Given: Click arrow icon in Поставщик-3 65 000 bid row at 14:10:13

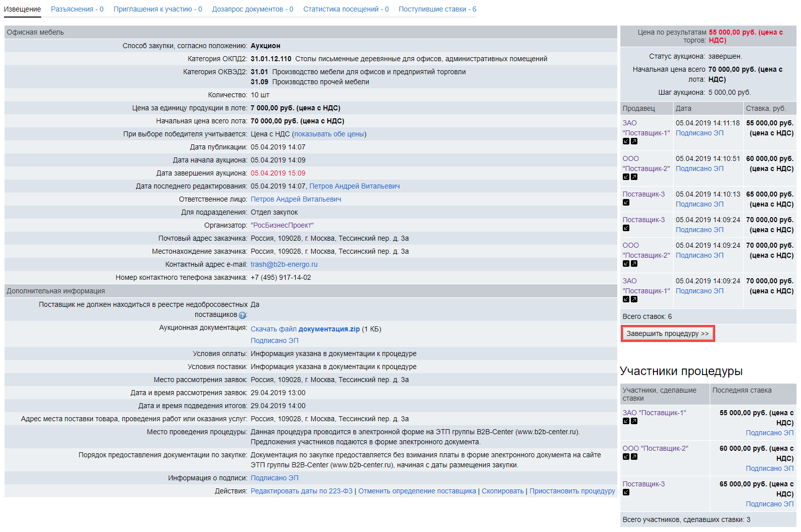Looking at the screenshot, I should point(626,203).
